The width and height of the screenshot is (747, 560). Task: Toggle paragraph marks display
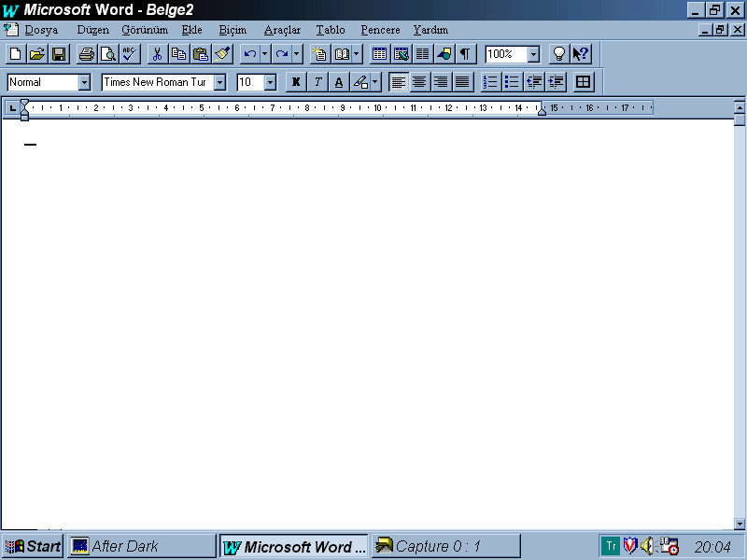coord(466,54)
